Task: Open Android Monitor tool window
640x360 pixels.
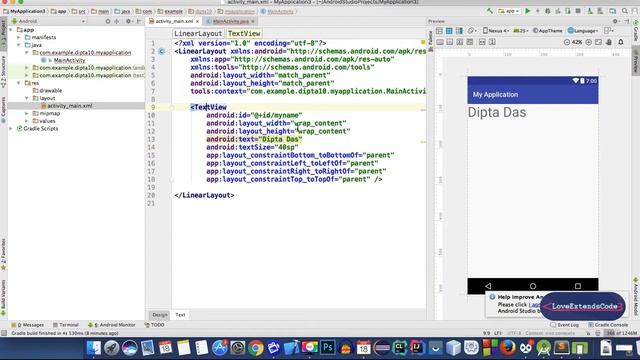Action: [111, 325]
